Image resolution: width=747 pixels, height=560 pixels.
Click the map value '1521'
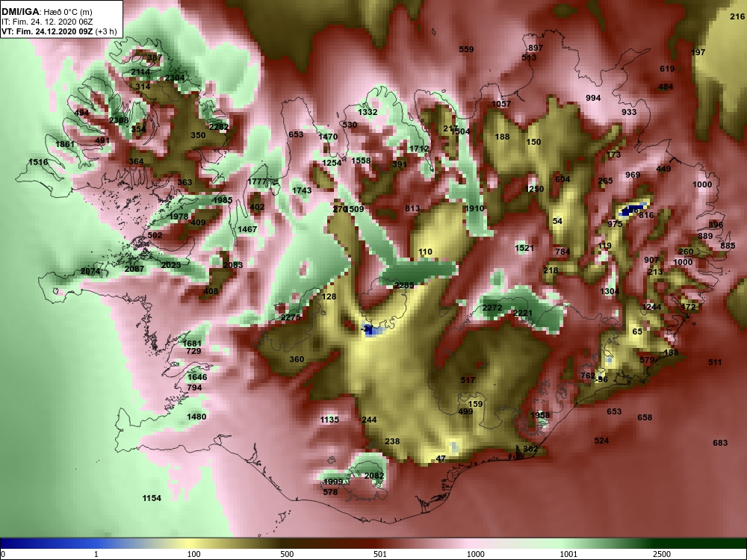click(524, 248)
